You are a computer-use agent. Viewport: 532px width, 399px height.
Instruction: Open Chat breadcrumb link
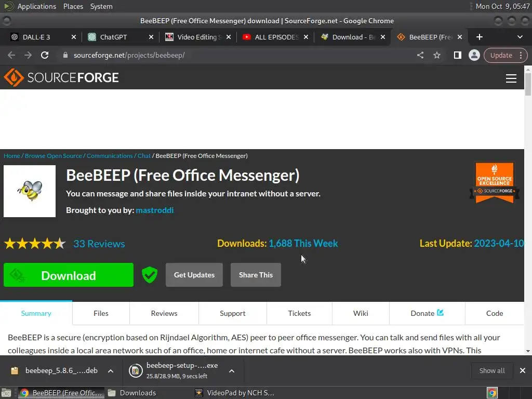[x=144, y=156]
